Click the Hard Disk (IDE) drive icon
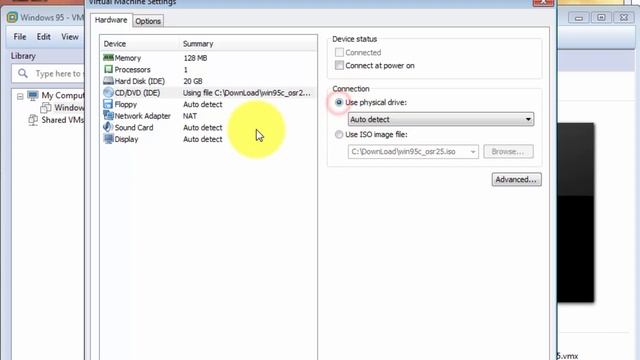This screenshot has height=360, width=640. [108, 81]
